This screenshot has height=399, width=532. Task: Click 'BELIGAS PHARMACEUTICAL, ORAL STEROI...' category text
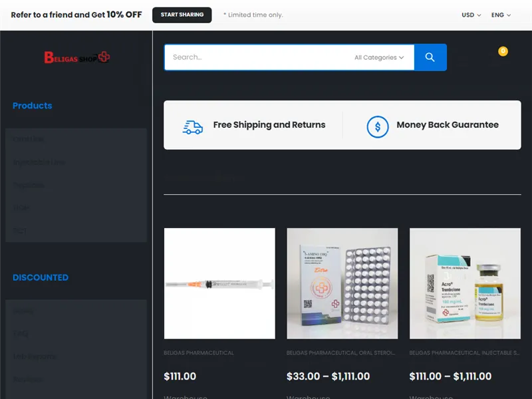coord(340,353)
